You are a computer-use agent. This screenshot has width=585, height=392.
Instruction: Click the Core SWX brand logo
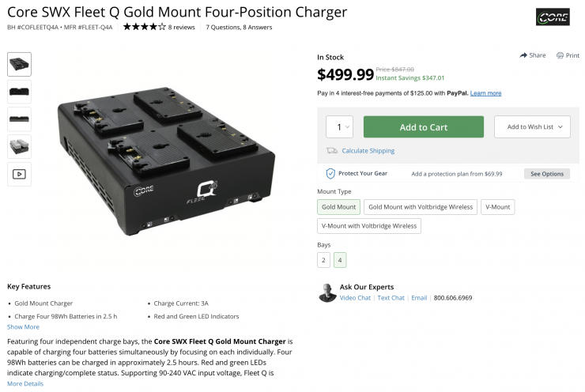pos(553,17)
